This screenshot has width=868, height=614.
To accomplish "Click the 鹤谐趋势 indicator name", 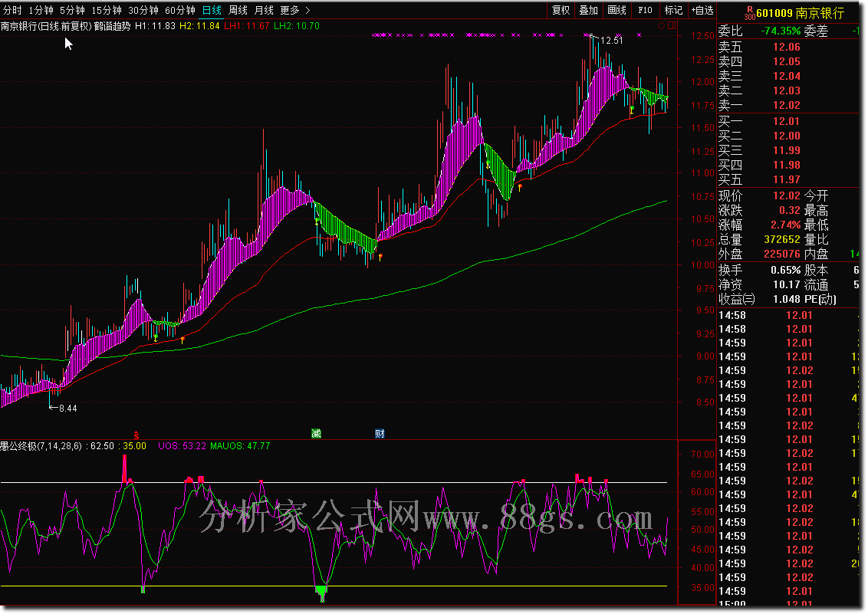I will [x=113, y=26].
